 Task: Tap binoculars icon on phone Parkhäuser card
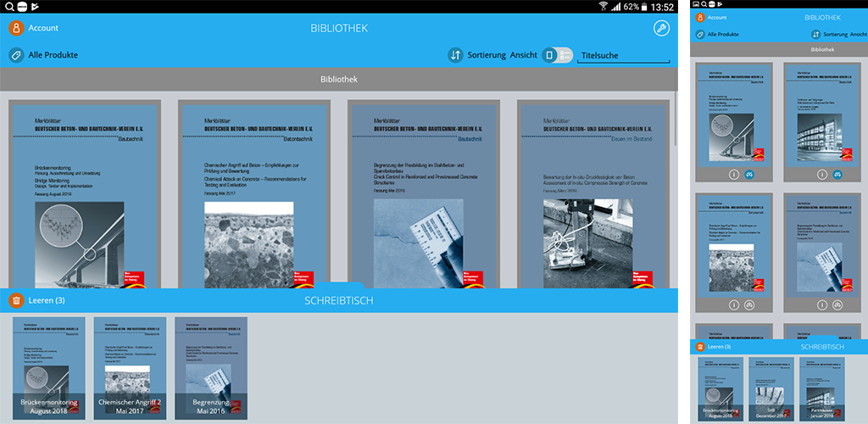pyautogui.click(x=837, y=175)
